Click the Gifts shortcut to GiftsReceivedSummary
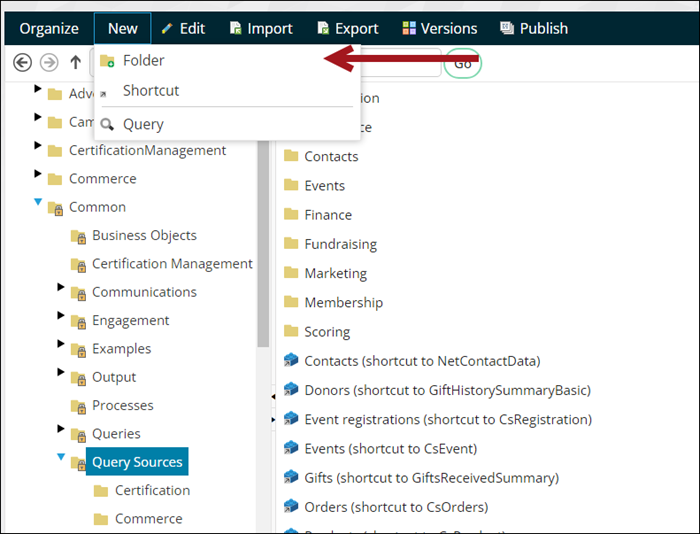Image resolution: width=700 pixels, height=534 pixels. click(x=432, y=478)
